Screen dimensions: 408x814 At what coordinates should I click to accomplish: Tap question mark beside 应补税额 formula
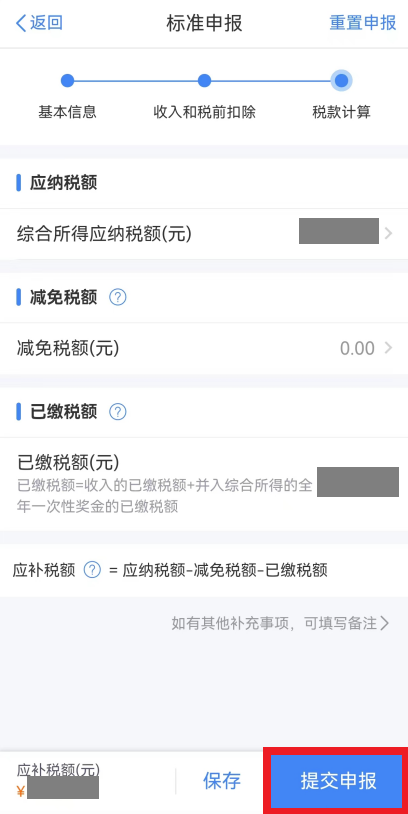92,570
